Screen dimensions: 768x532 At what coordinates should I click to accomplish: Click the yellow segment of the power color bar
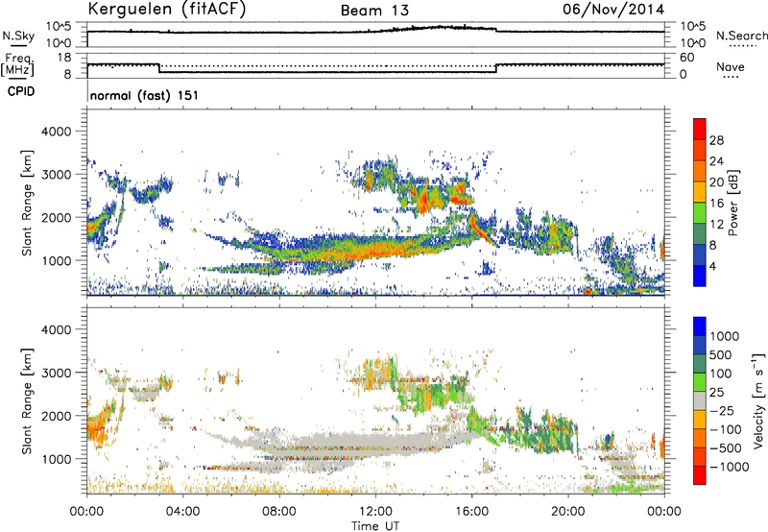[x=700, y=192]
